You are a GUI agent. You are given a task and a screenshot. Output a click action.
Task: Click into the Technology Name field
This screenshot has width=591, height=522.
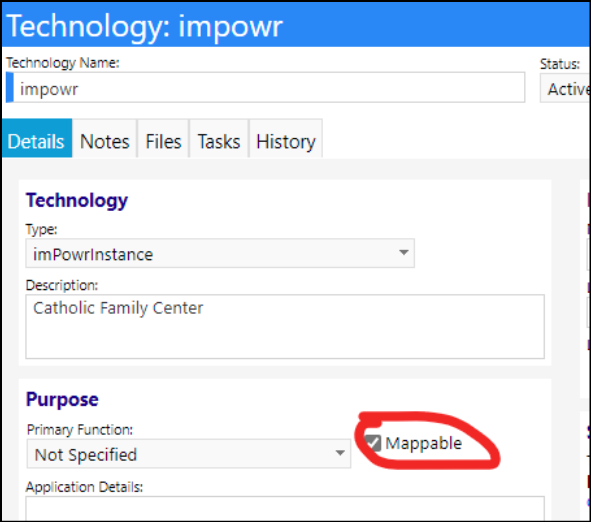[x=266, y=87]
